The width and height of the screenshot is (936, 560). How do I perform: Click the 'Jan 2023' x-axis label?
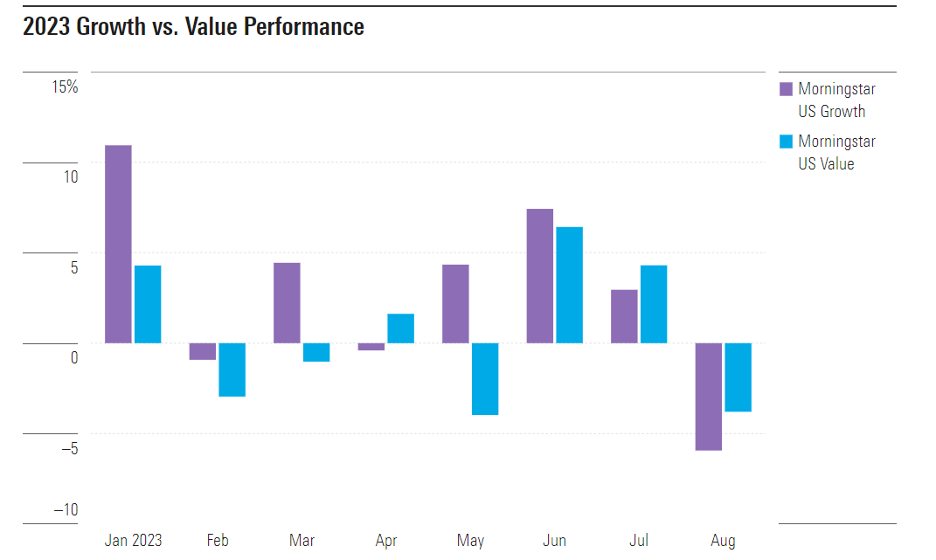(133, 541)
